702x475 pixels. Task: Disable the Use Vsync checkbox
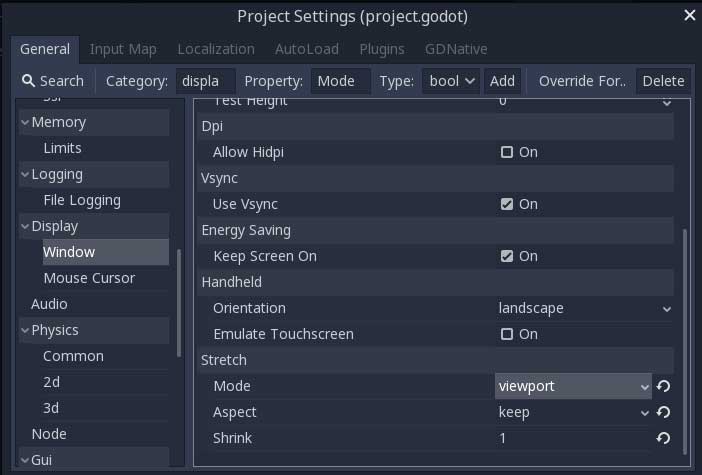(x=507, y=204)
